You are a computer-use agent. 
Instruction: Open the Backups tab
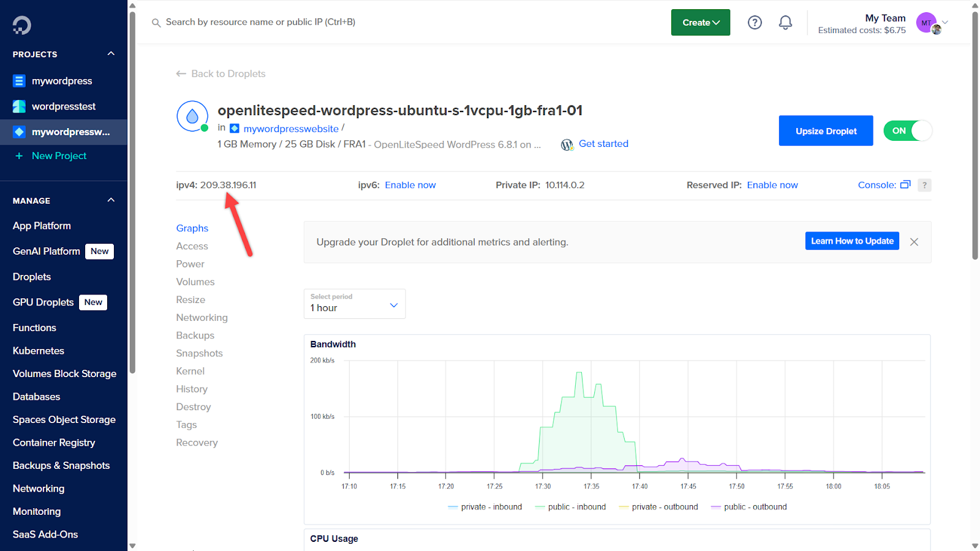pos(195,335)
